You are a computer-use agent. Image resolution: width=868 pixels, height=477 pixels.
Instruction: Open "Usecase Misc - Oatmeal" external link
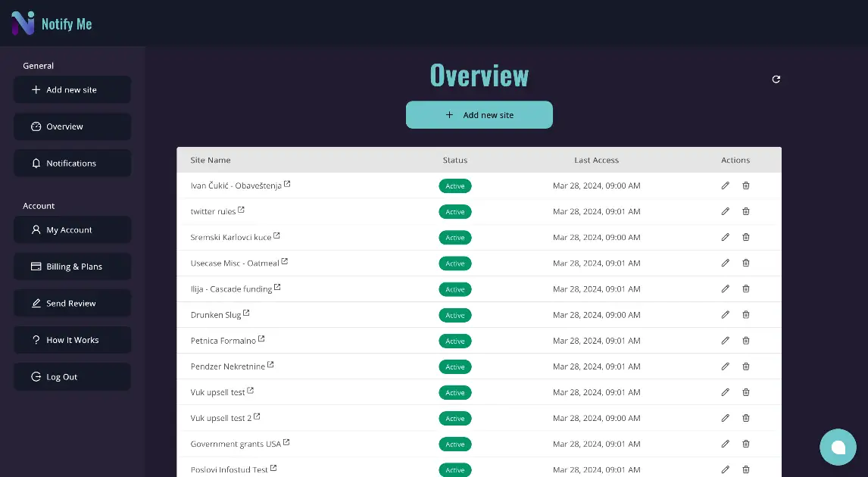(285, 260)
